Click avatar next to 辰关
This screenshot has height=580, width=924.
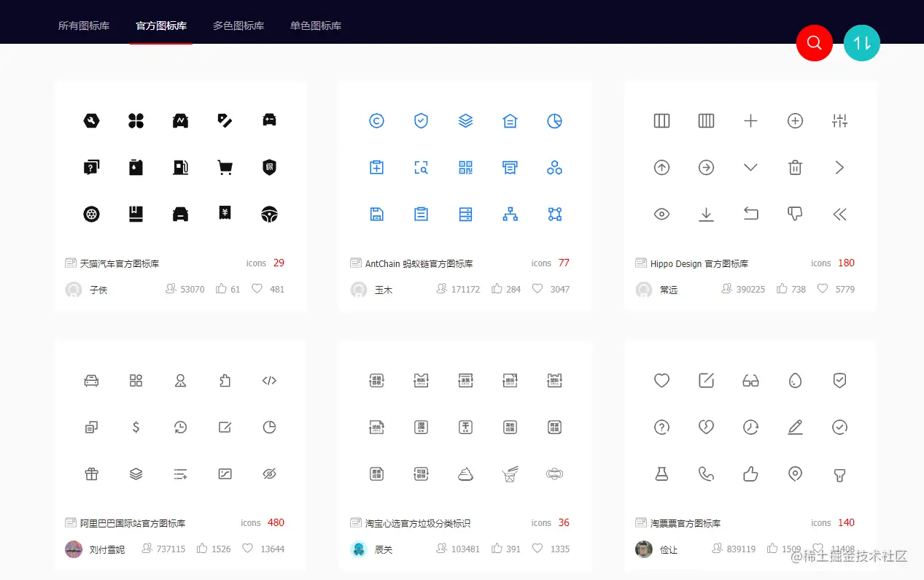pyautogui.click(x=359, y=549)
